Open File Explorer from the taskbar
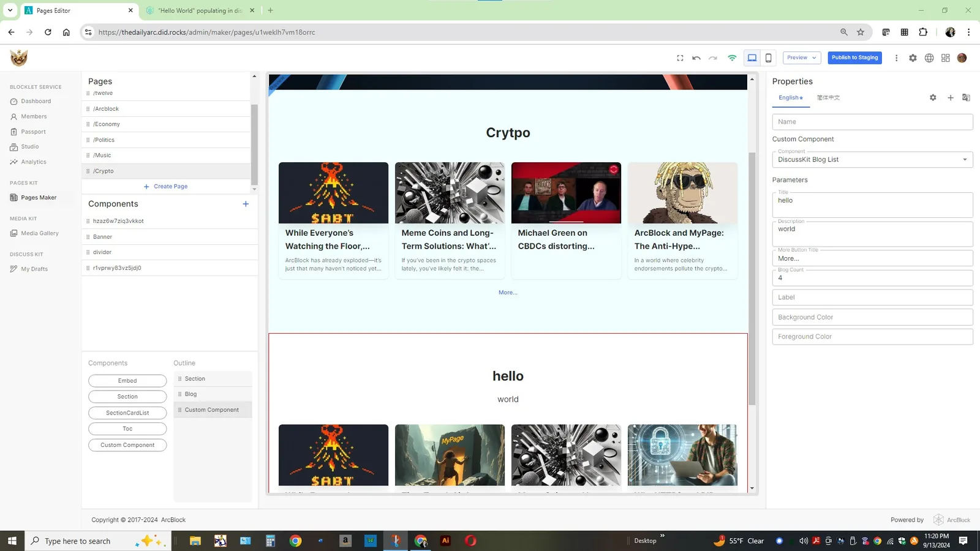This screenshot has height=551, width=980. point(195,541)
